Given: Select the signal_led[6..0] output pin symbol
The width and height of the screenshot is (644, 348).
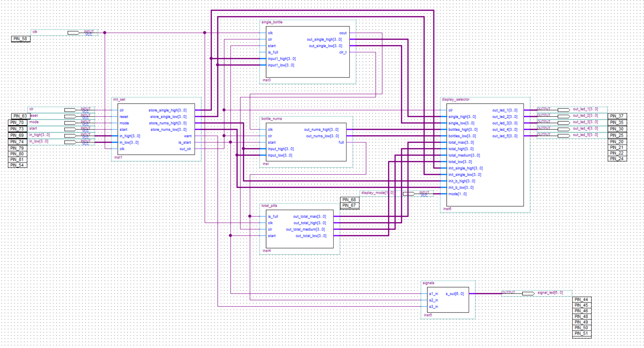Looking at the screenshot, I should tap(528, 294).
